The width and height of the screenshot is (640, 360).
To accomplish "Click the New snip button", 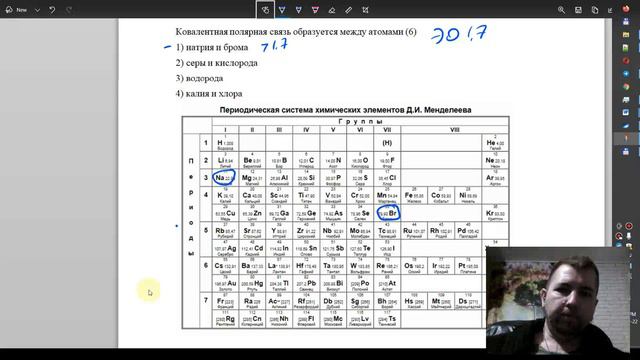I will tap(16, 10).
